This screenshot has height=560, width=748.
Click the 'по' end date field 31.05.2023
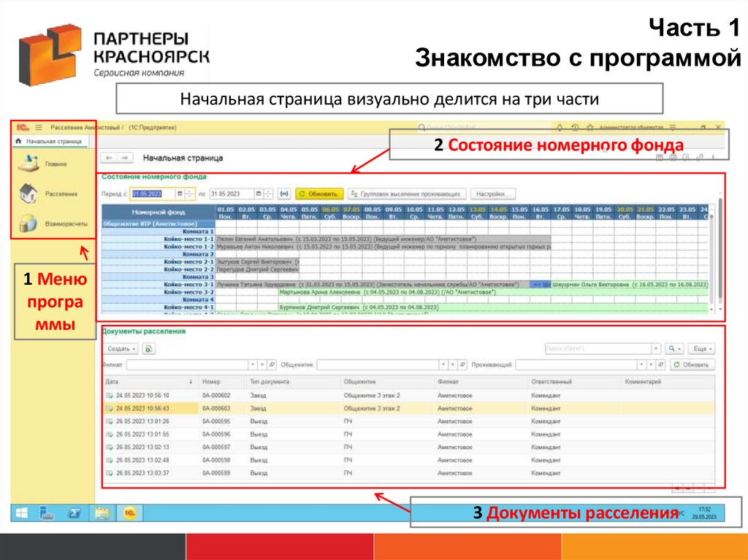(x=232, y=194)
